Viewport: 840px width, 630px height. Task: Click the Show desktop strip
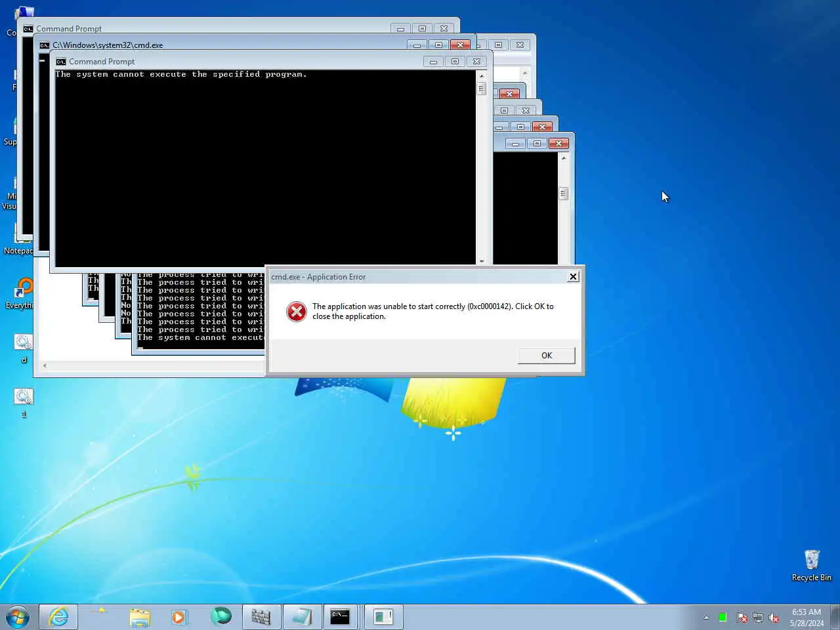[835, 617]
